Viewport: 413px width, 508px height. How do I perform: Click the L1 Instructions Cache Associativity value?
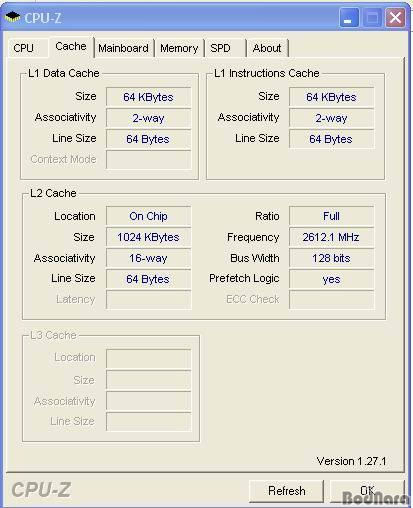click(331, 118)
